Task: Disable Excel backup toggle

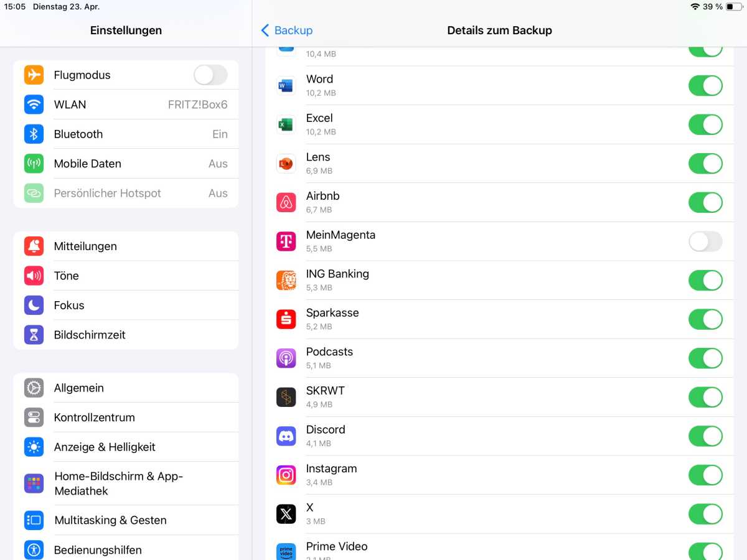Action: [x=705, y=124]
